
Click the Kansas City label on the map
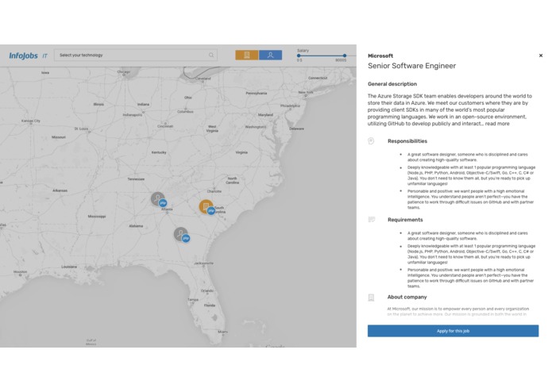pyautogui.click(x=31, y=121)
